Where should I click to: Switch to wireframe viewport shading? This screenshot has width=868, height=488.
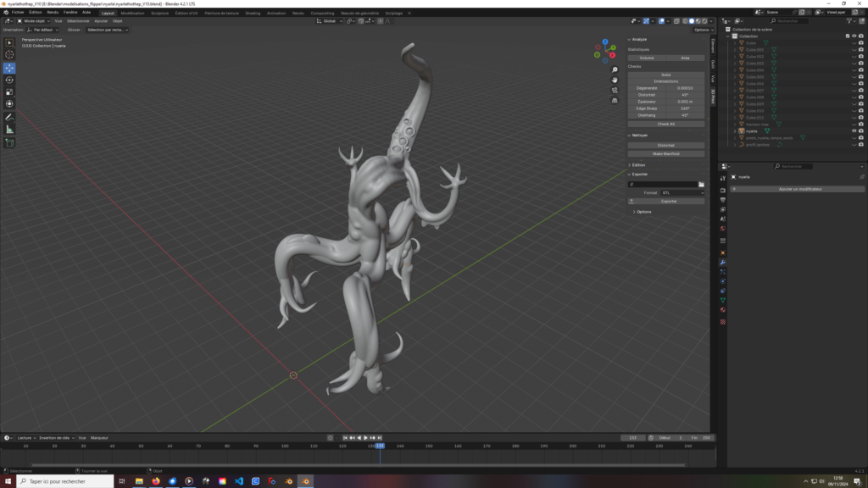[x=685, y=21]
